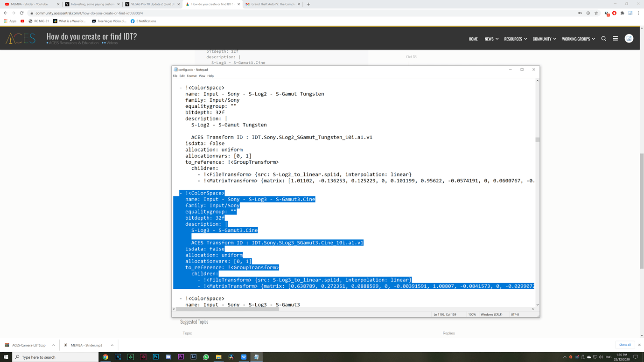Open the WORKING GROUPS dropdown
Image resolution: width=644 pixels, height=362 pixels.
click(x=578, y=39)
